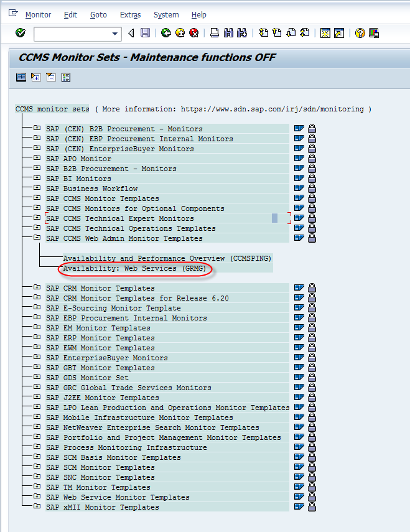Expand SAP CCMS Monitor Templates node
This screenshot has width=410, height=532.
37,197
